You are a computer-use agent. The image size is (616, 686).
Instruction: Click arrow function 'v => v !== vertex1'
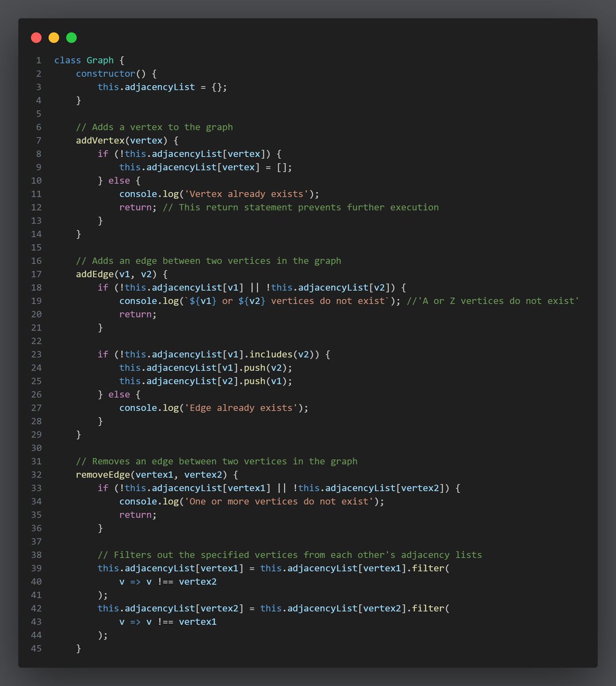168,621
